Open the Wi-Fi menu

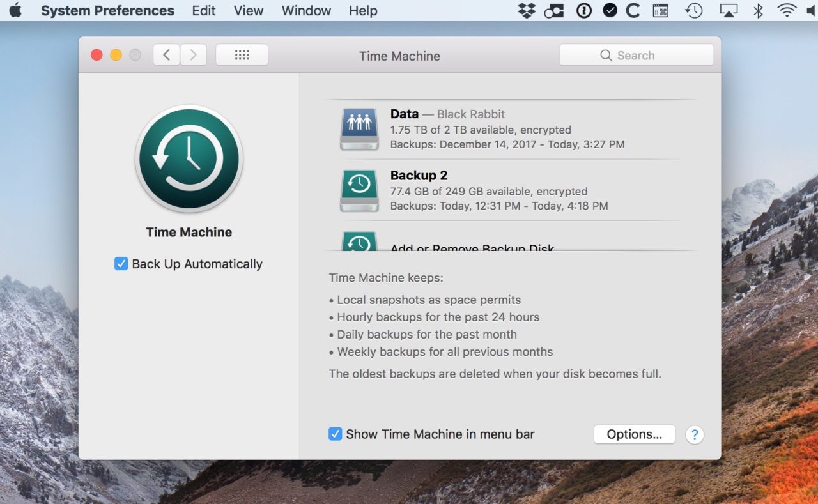[x=787, y=10]
